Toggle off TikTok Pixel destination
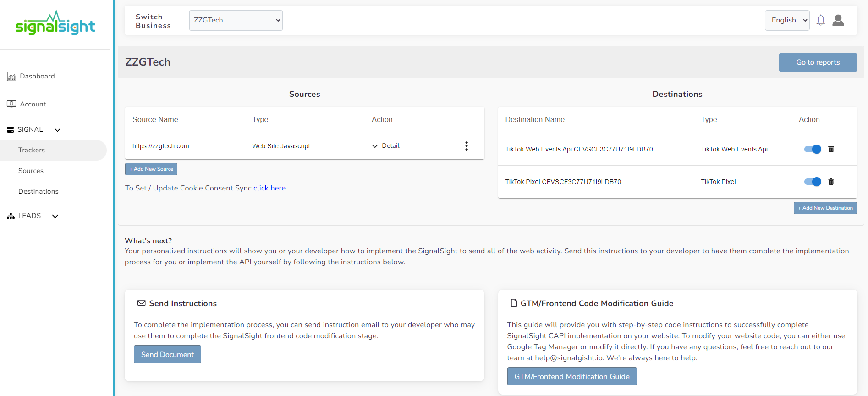The height and width of the screenshot is (396, 868). pyautogui.click(x=813, y=182)
